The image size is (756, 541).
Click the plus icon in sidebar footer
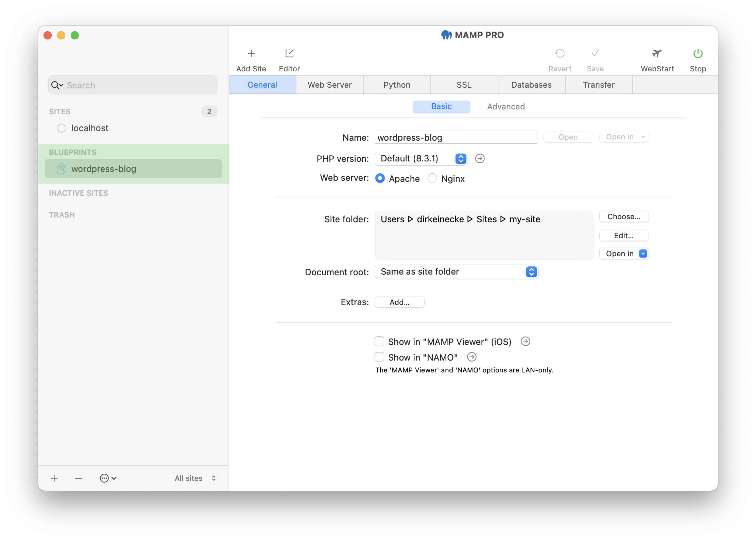click(54, 478)
